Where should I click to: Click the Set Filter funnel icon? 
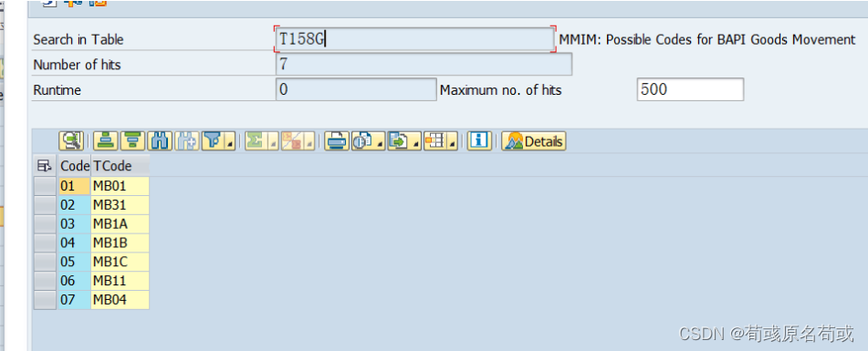coord(212,141)
